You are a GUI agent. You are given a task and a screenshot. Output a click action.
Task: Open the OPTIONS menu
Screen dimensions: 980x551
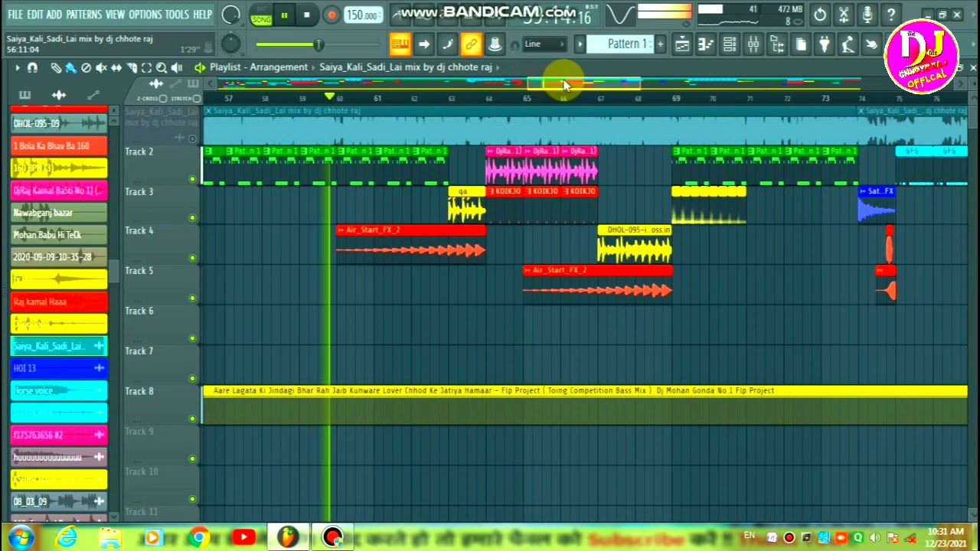click(x=145, y=15)
